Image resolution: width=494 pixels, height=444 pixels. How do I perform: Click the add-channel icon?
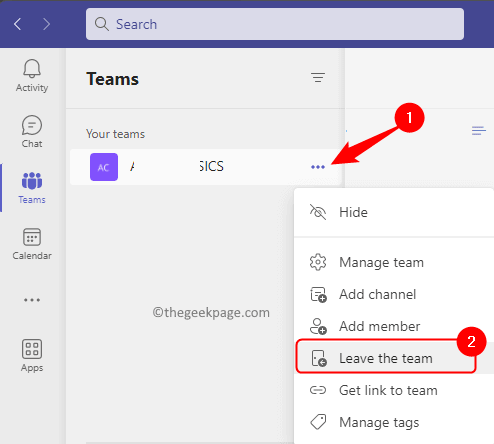point(318,295)
